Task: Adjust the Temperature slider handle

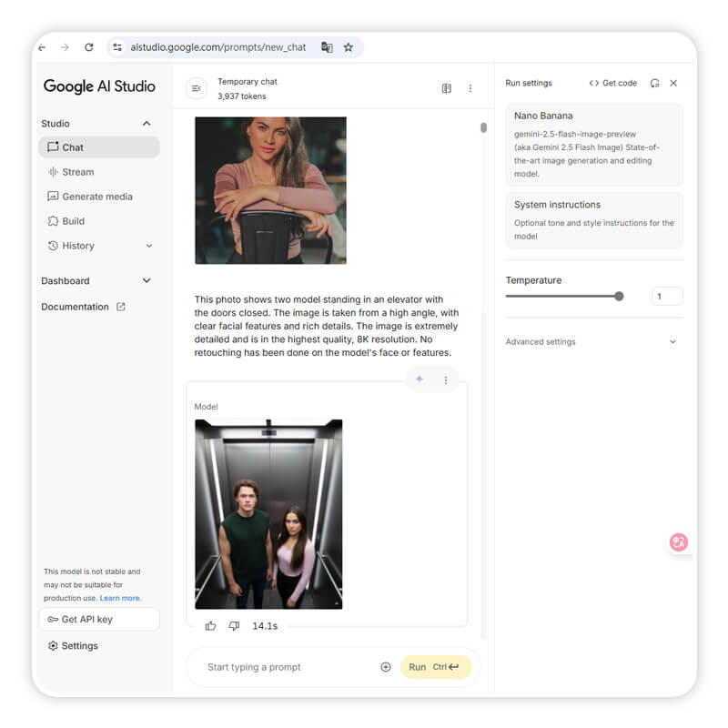Action: 619,296
